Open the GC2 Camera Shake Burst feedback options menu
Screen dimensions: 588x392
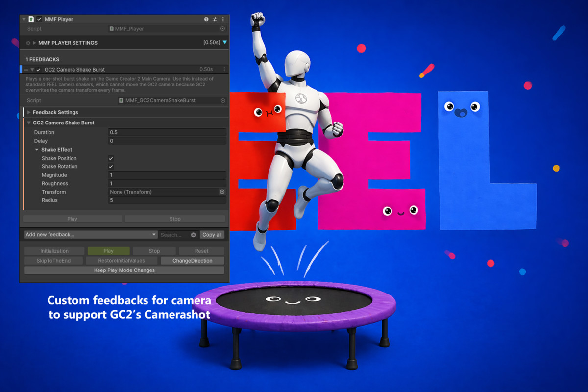(x=224, y=70)
